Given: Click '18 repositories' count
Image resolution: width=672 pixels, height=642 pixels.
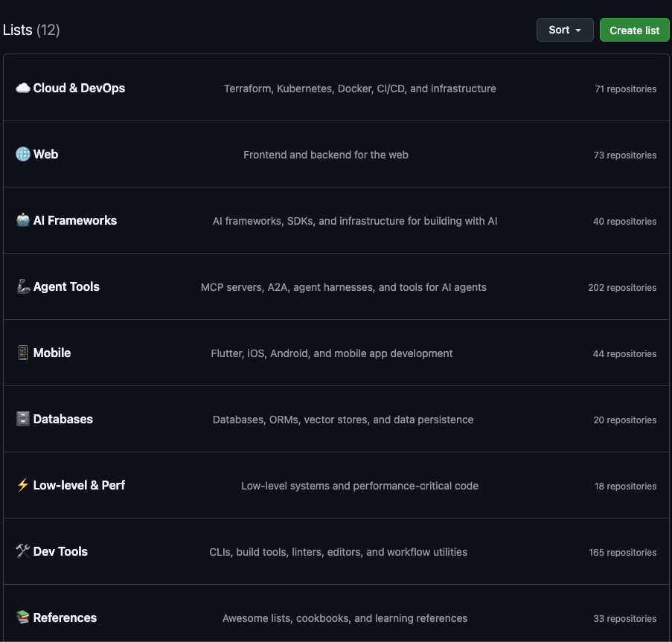Looking at the screenshot, I should point(625,486).
